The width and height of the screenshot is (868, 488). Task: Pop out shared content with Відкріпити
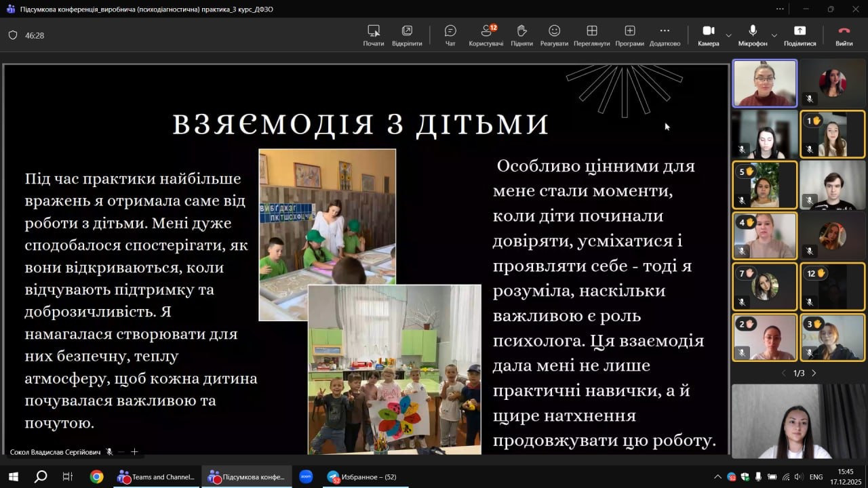(407, 35)
